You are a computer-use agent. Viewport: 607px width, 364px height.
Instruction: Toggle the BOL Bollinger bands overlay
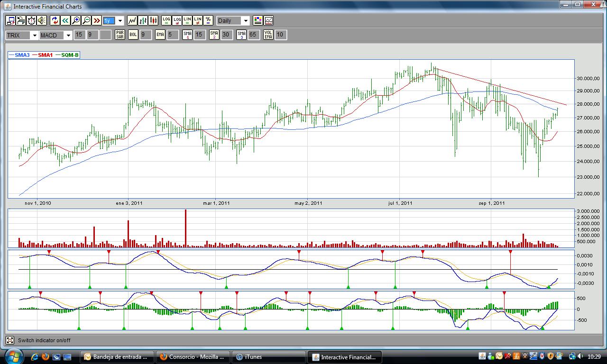[x=133, y=35]
